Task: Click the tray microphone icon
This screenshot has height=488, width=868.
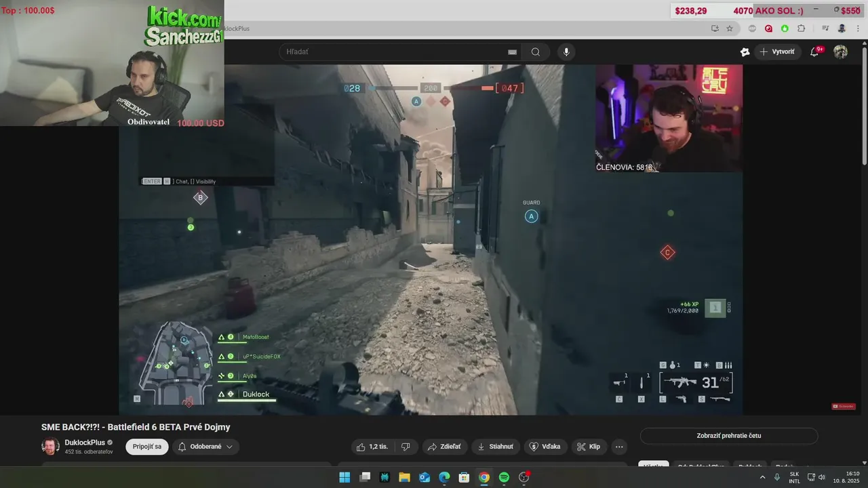Action: click(777, 477)
